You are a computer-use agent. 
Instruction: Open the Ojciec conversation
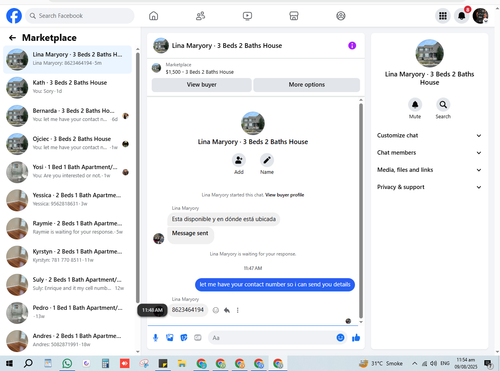pyautogui.click(x=67, y=144)
